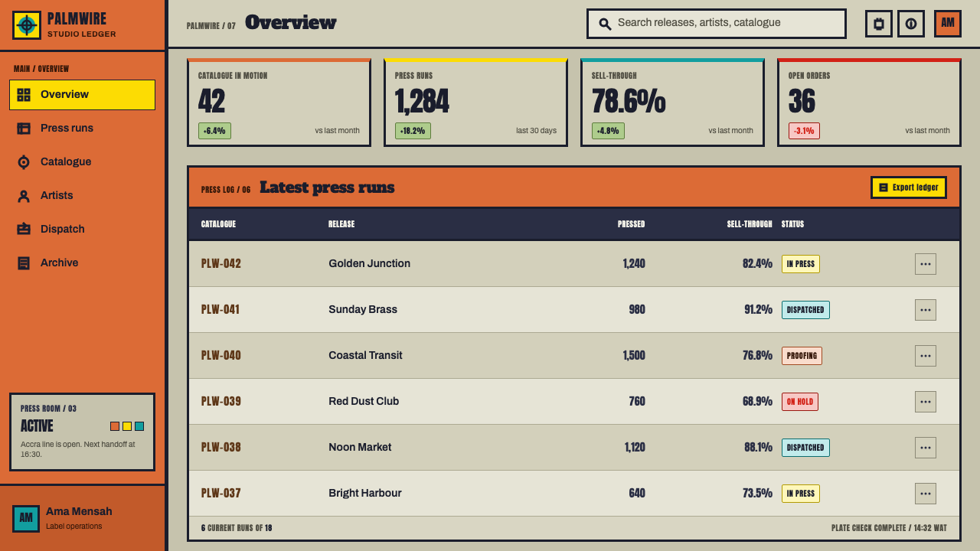Open catalogue link PLW-042
This screenshot has width=980, height=551.
tap(221, 264)
